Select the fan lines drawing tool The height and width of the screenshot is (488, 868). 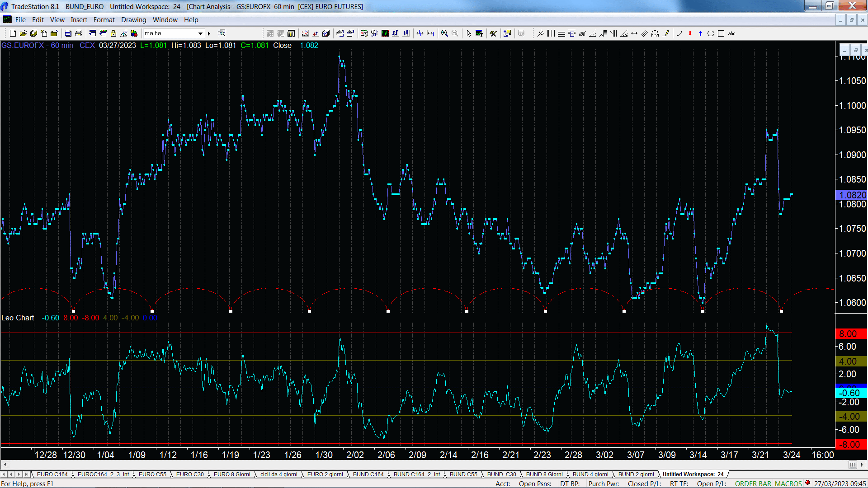(x=624, y=33)
